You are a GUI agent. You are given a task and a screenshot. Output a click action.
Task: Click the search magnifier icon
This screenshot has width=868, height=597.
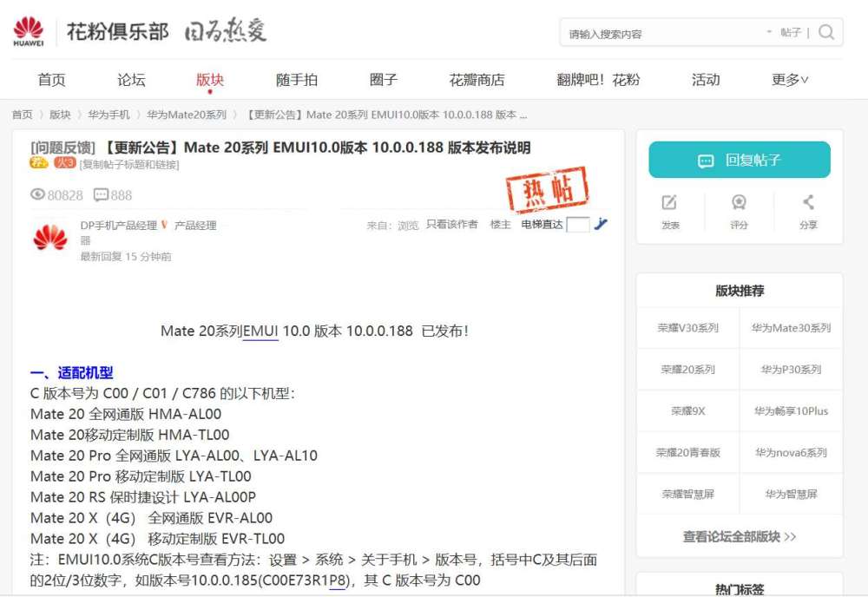click(826, 32)
